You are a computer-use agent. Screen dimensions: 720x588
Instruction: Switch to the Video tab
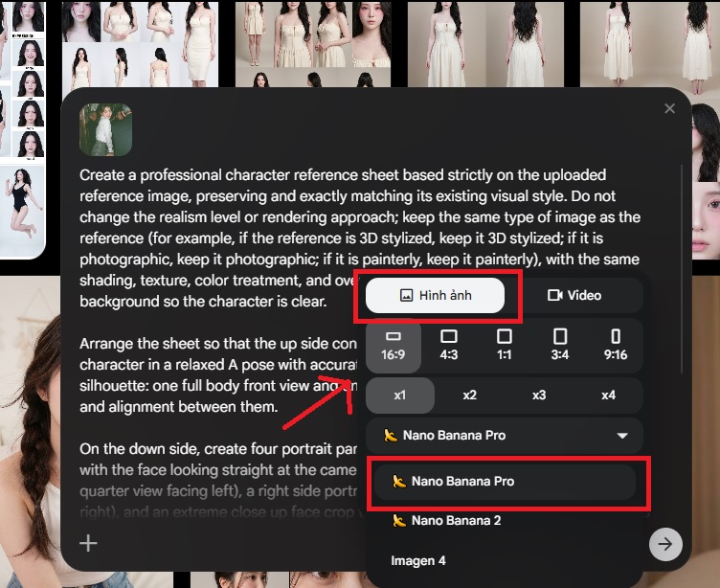coord(574,295)
